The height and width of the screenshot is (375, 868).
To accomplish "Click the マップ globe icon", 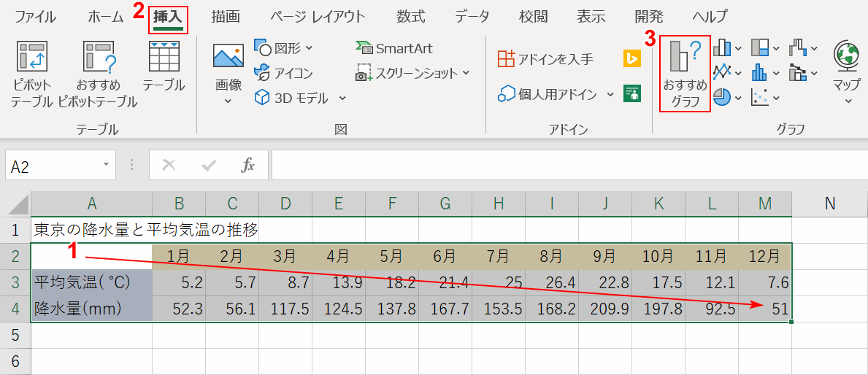I will (x=846, y=56).
